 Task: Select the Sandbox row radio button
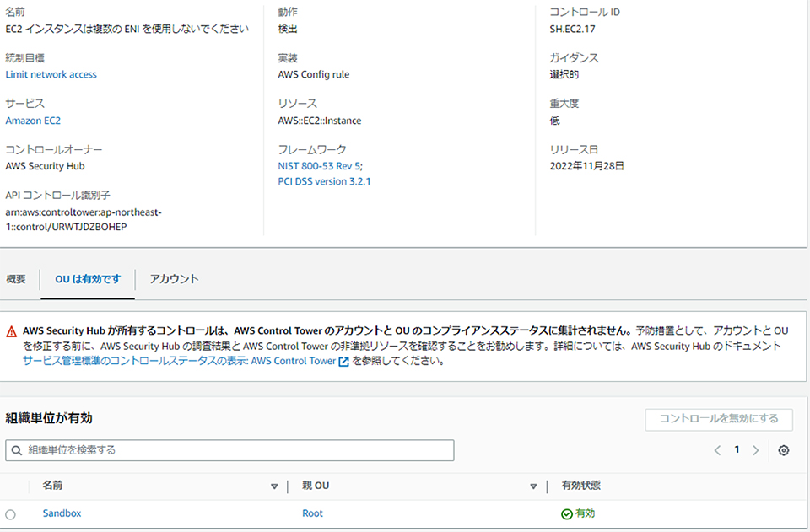10,514
